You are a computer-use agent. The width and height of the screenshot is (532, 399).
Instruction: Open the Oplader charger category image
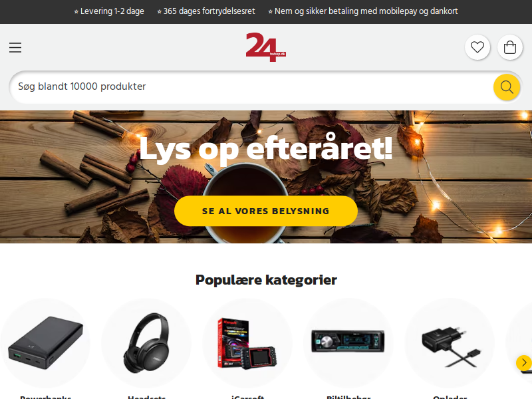point(450,343)
